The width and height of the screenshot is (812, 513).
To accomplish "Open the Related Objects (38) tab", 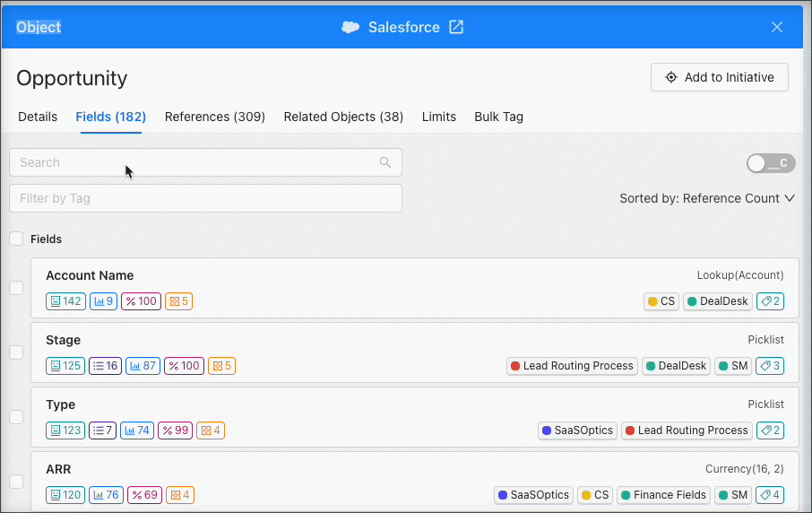I will 343,117.
